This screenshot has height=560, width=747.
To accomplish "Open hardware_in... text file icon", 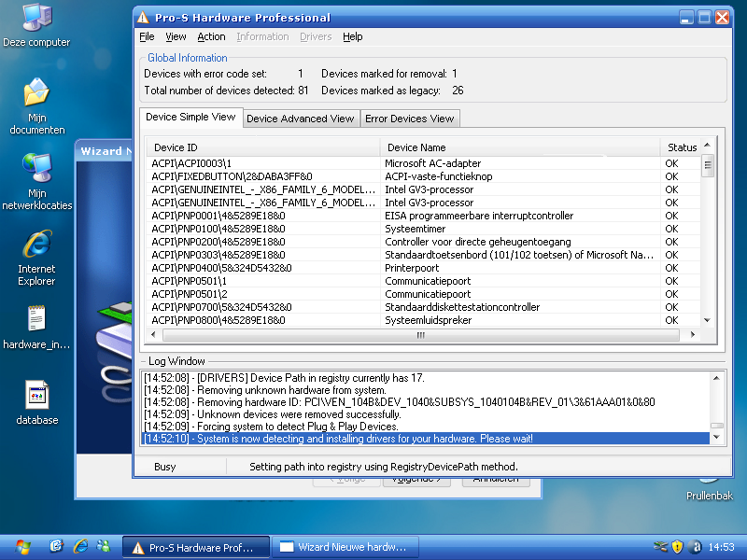I will pyautogui.click(x=36, y=328).
